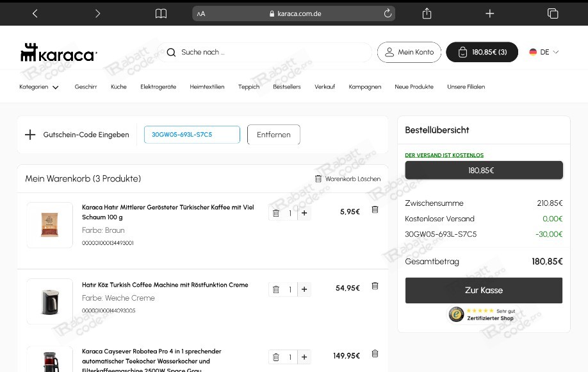Click the Mein Konto button
588x372 pixels.
point(409,52)
